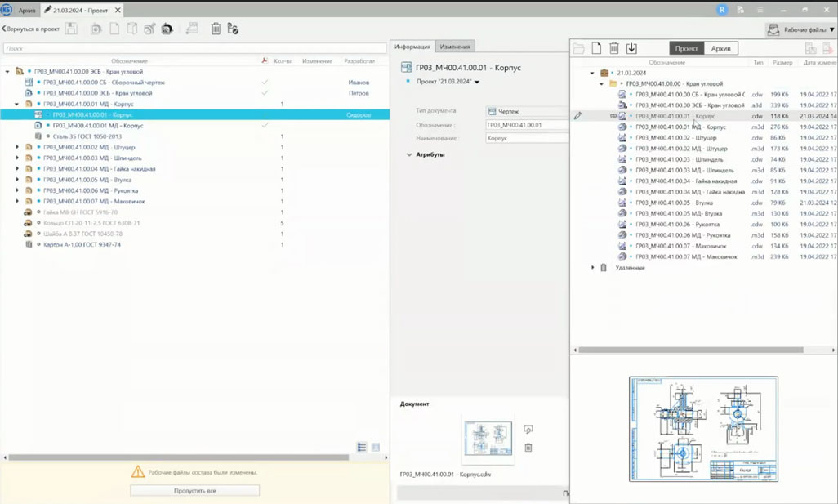Click the pencil edit icon beside Корпус .cdw
This screenshot has height=504, width=838.
pyautogui.click(x=577, y=115)
